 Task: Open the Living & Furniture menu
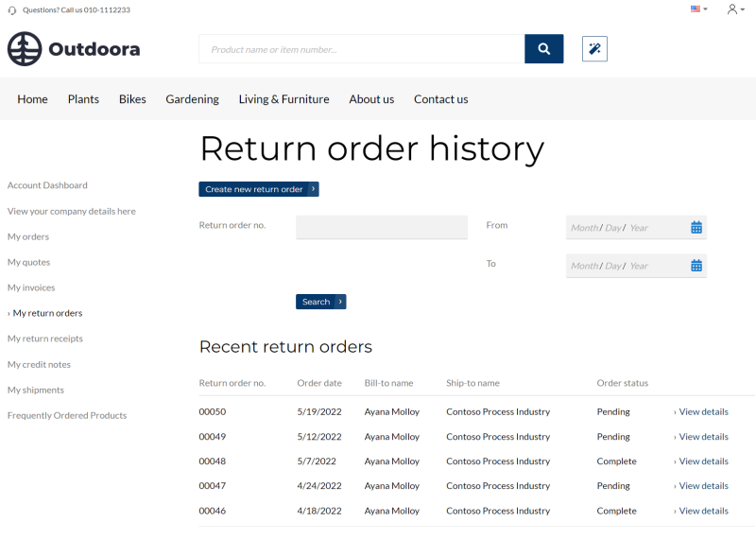[284, 99]
